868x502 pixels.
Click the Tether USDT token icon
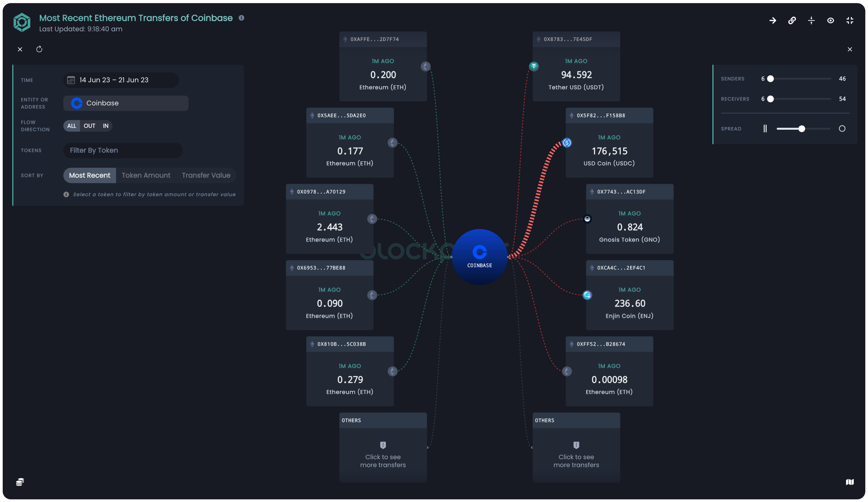coord(534,66)
